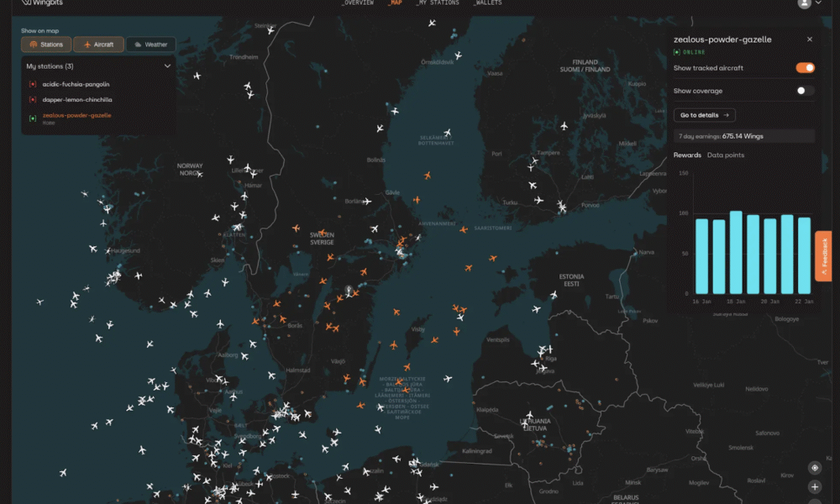Click the tallest rewards bar above 18 Jan

click(736, 252)
